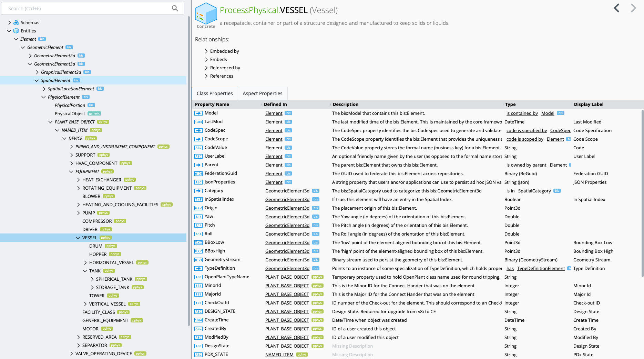Click the point3d icon beside Origin
Image resolution: width=644 pixels, height=359 pixels.
pos(198,208)
